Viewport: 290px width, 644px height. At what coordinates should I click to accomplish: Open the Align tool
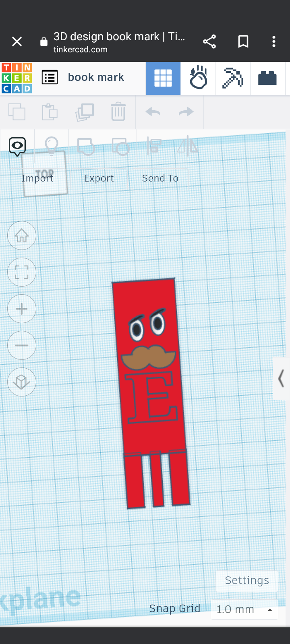[x=154, y=146]
